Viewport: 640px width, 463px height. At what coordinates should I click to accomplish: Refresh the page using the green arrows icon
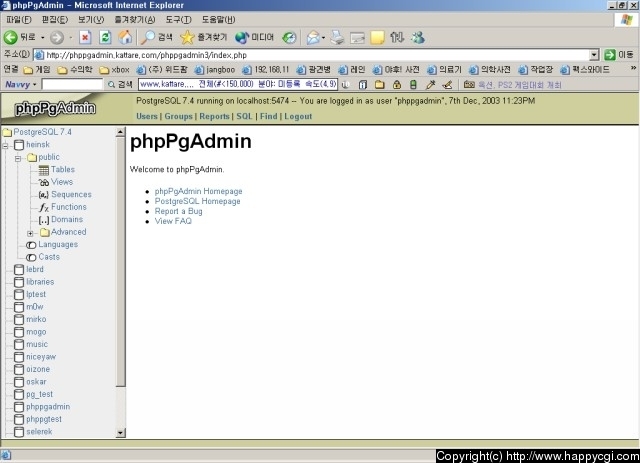pos(105,38)
